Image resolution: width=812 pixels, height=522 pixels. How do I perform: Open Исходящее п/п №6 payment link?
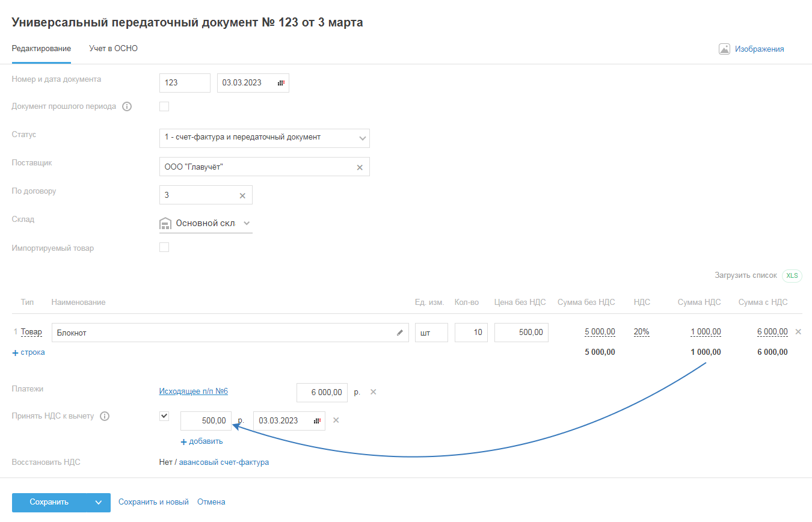coord(193,391)
